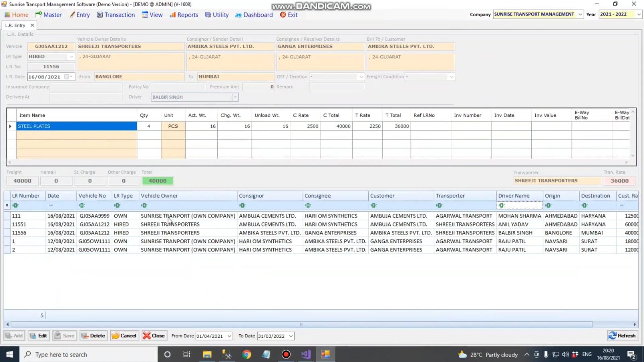Open Visual Studio from the taskbar

pos(306,354)
